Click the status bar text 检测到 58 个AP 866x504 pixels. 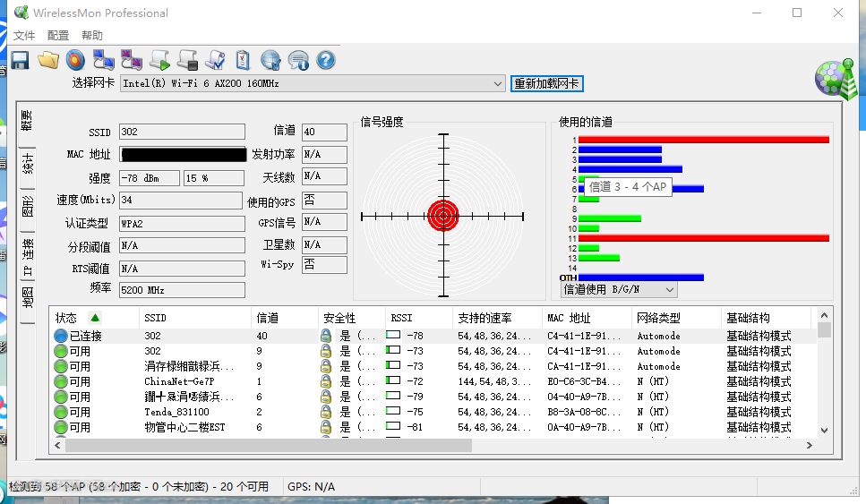(139, 486)
